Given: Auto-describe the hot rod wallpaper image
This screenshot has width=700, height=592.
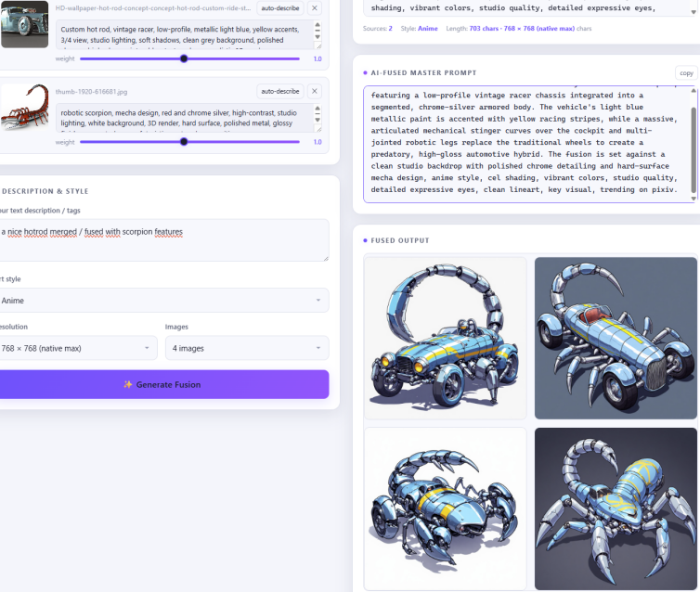Looking at the screenshot, I should tap(280, 8).
